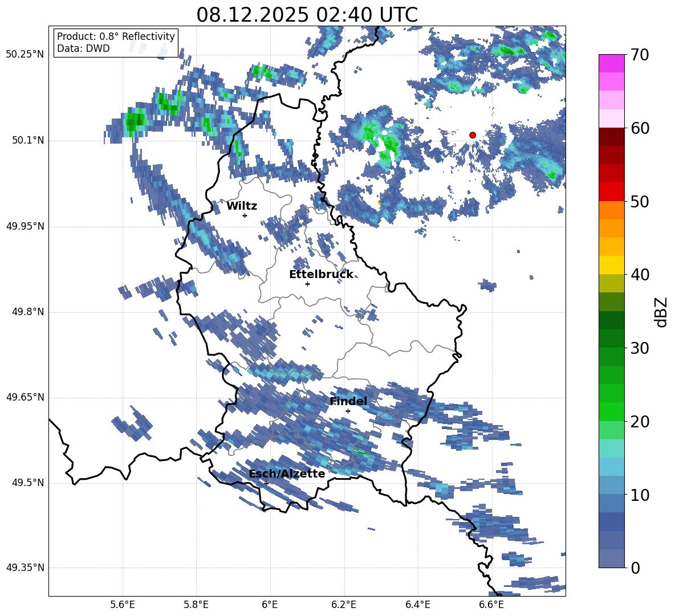Click the Esch/Alzette city label
Image resolution: width=675 pixels, height=616 pixels.
[x=287, y=474]
